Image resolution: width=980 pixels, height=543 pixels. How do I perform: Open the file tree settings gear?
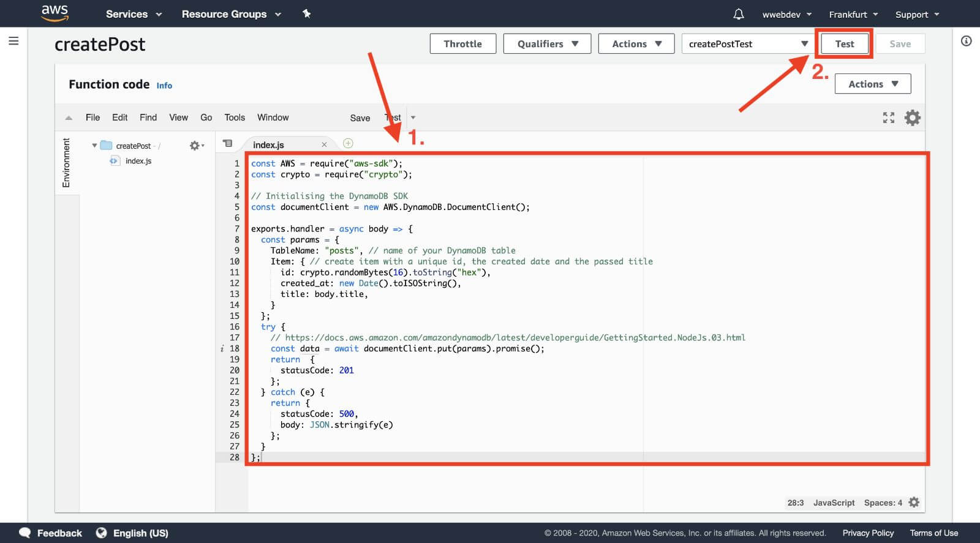tap(196, 146)
